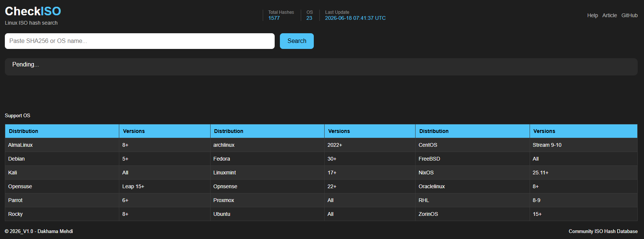Click the Leap 15+ version cell
Screen dimensions: 644x239
[165, 186]
